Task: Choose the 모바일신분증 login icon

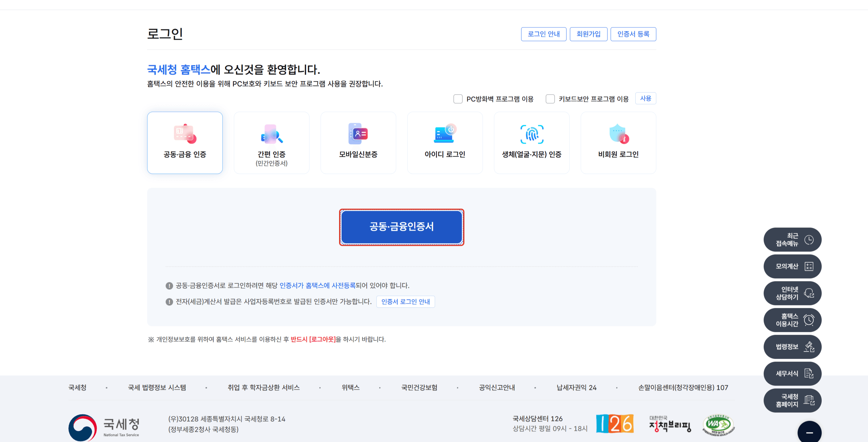Action: [x=358, y=134]
